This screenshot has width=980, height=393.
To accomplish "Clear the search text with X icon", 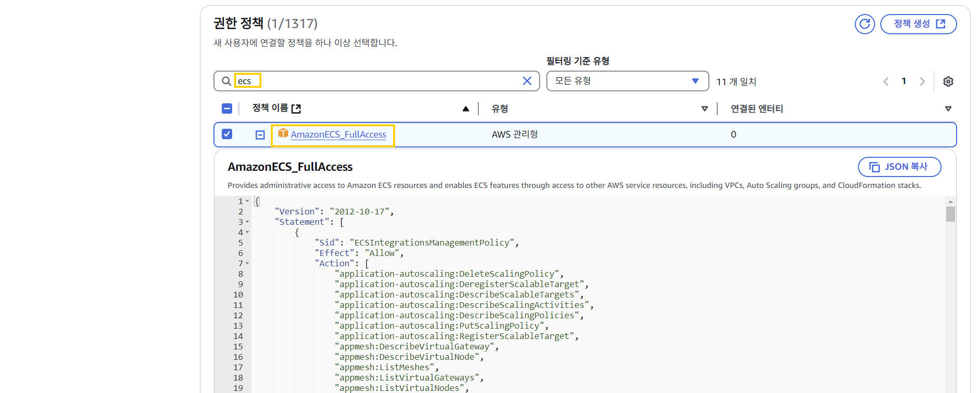I will pos(527,81).
